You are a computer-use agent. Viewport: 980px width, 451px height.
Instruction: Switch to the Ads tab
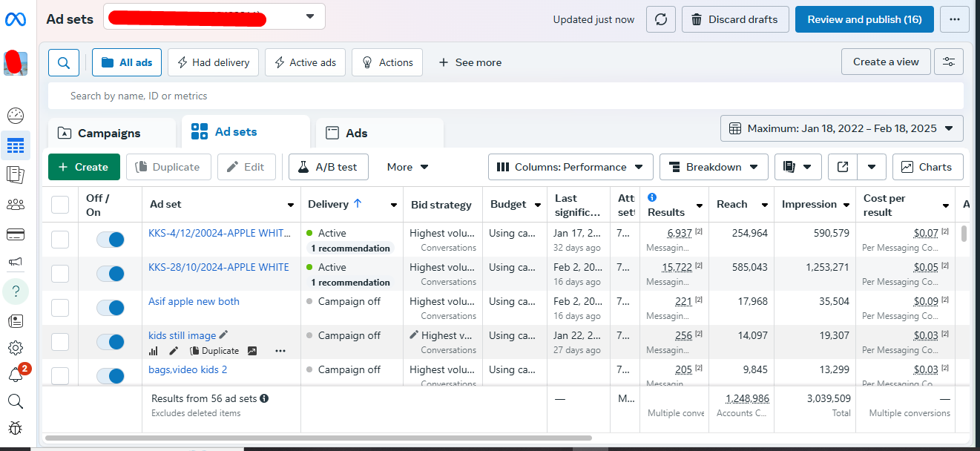356,134
